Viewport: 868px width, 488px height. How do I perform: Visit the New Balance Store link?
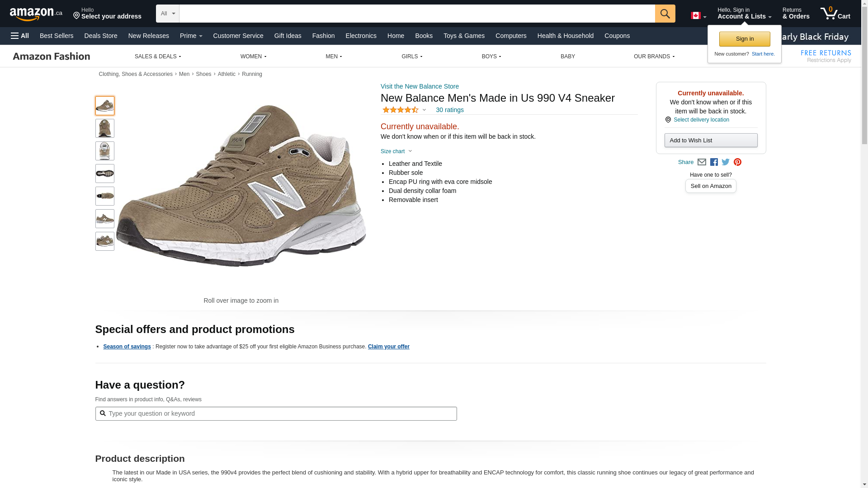tap(420, 86)
